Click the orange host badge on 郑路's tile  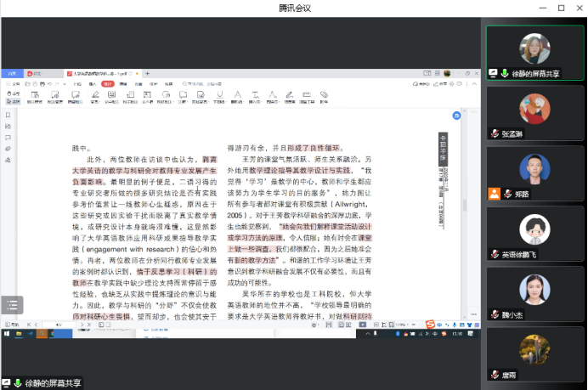(494, 194)
